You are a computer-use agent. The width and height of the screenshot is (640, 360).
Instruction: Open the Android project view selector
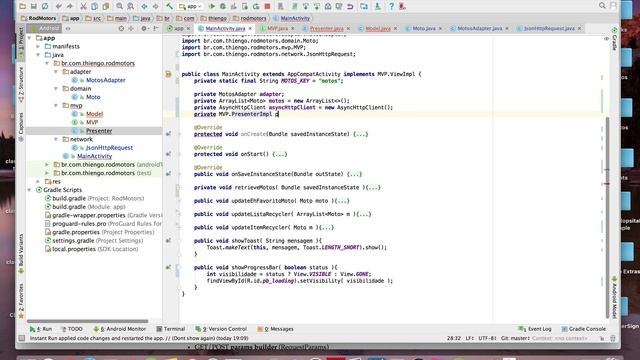tap(45, 28)
